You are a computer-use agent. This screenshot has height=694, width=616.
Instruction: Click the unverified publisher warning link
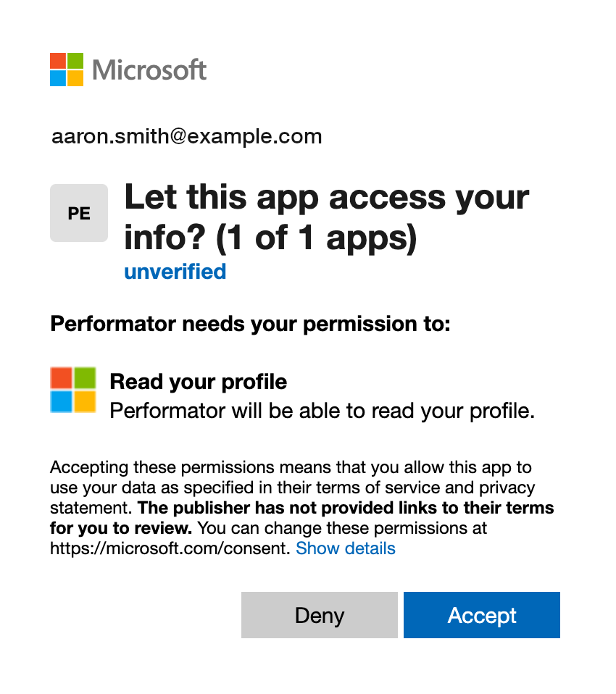pyautogui.click(x=175, y=271)
